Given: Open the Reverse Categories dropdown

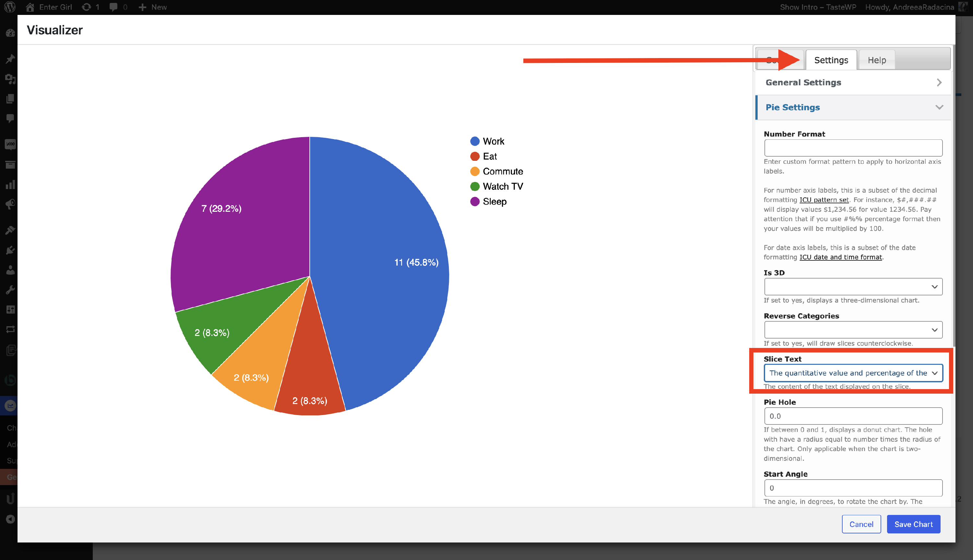Looking at the screenshot, I should click(853, 330).
